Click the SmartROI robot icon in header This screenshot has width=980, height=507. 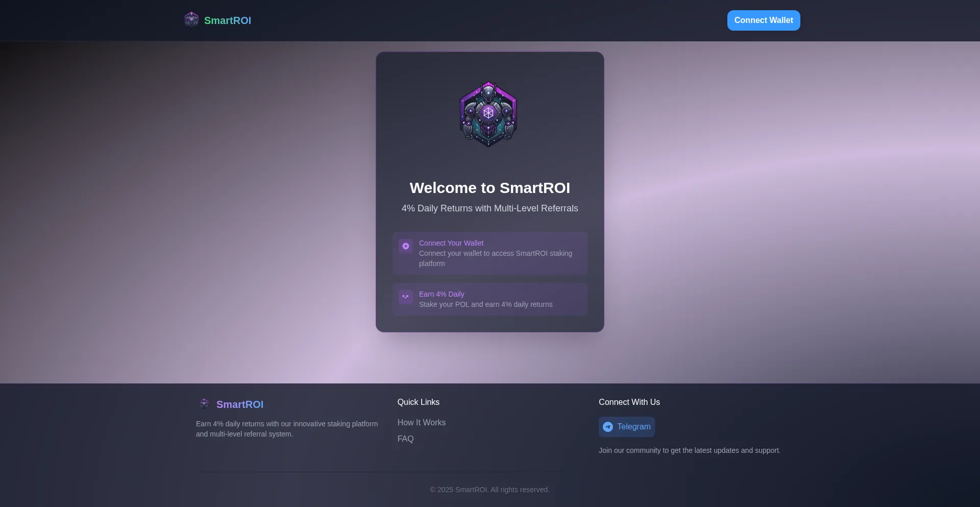pos(191,19)
